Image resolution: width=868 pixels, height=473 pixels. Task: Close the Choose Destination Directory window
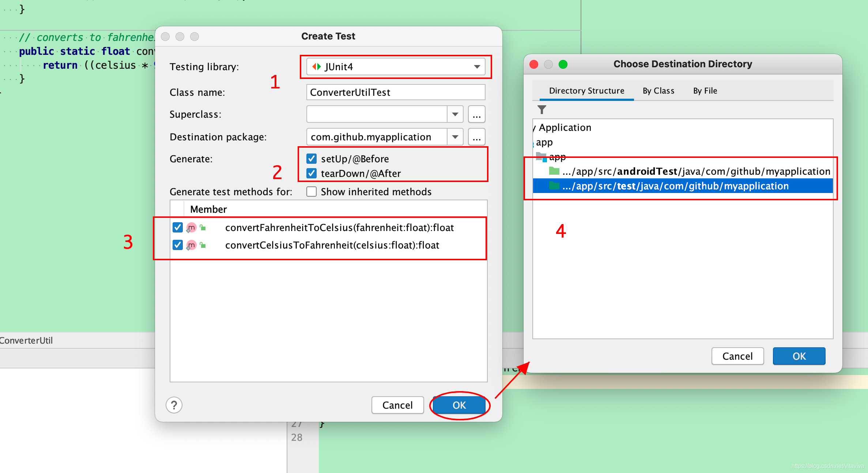534,64
